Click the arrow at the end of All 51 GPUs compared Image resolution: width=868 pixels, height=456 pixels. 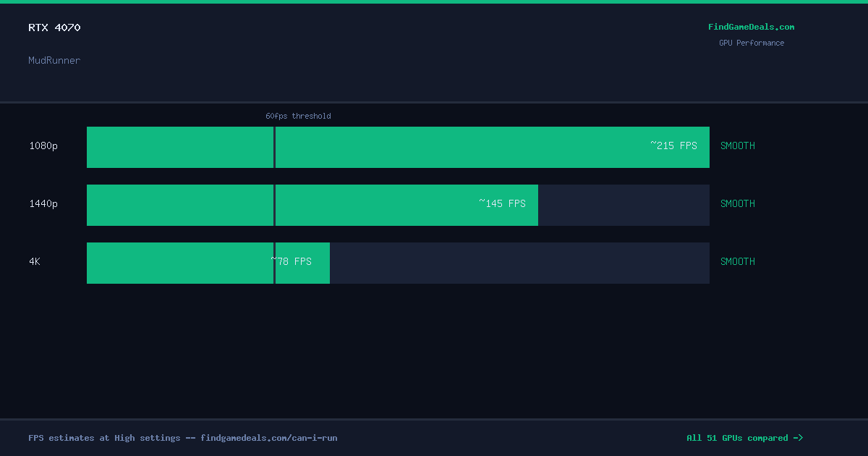click(798, 438)
